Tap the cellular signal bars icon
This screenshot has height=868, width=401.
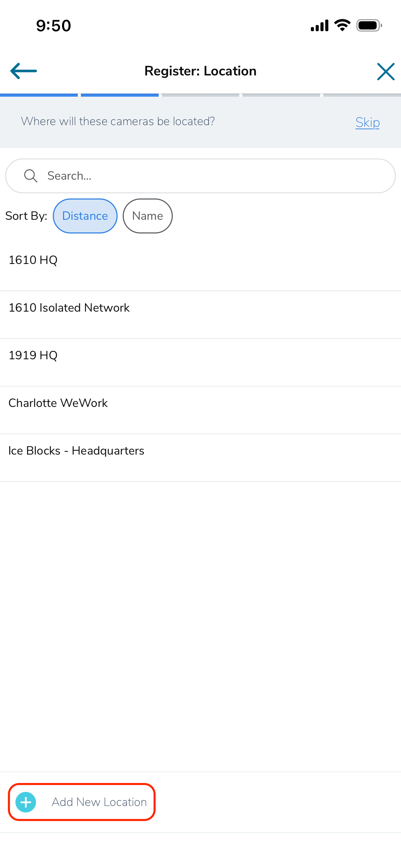pos(319,25)
